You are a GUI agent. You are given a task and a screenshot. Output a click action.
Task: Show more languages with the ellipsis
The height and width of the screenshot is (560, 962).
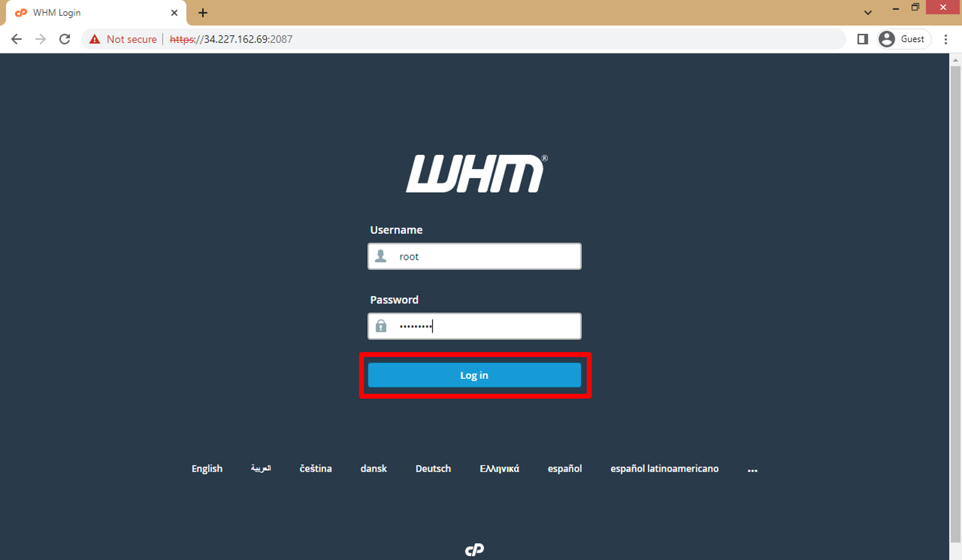click(x=752, y=470)
